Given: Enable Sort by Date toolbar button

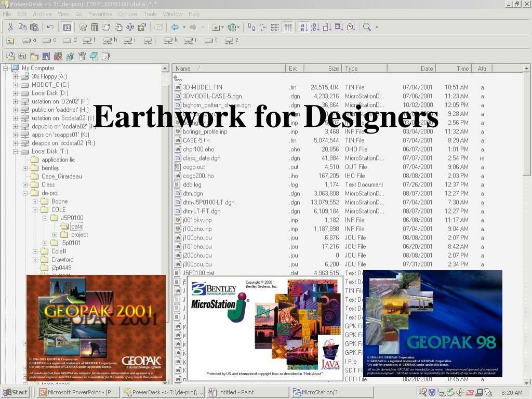Looking at the screenshot, I should pos(339,27).
